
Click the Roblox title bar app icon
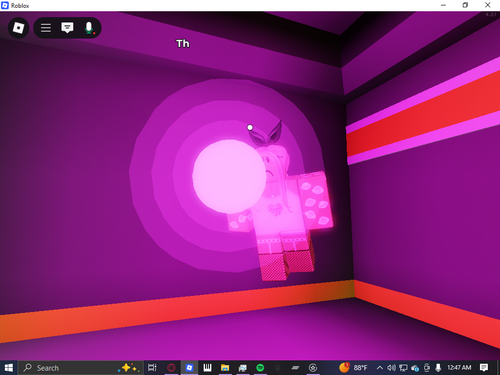(5, 5)
